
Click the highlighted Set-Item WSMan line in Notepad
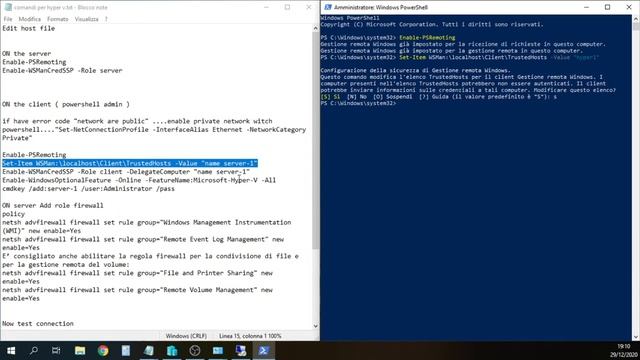(130, 163)
